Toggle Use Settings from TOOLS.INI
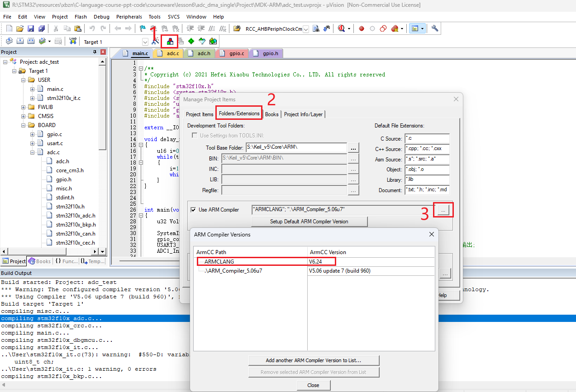The image size is (576, 392). (194, 135)
